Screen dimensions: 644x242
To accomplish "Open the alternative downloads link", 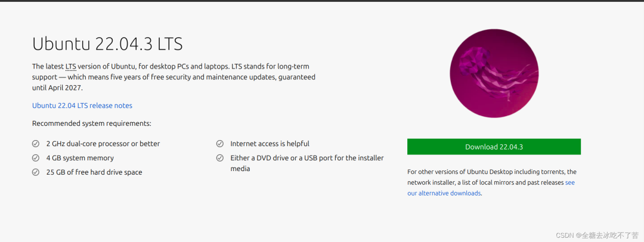I will point(444,193).
